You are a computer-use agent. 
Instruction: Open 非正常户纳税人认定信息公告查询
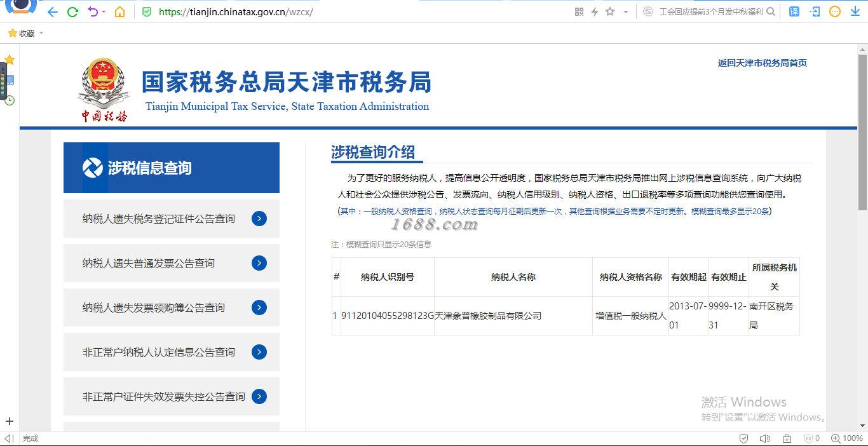172,352
